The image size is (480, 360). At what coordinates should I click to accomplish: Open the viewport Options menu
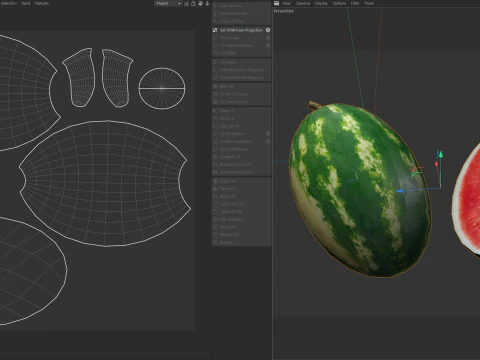[x=339, y=3]
